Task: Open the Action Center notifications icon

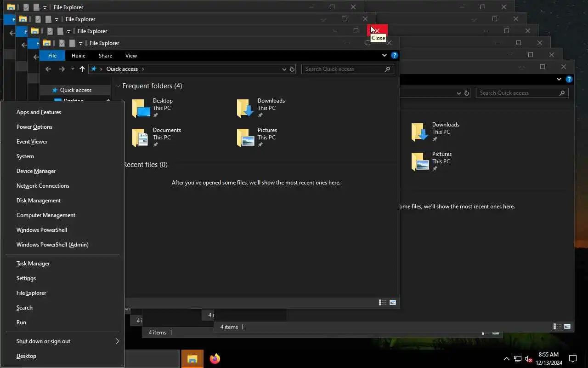Action: (x=573, y=359)
